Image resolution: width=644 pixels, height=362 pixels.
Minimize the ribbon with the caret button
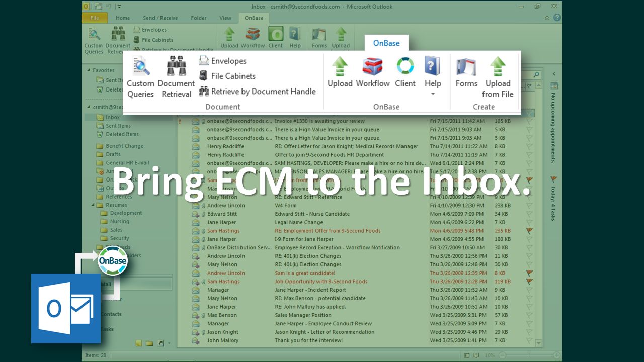click(547, 18)
